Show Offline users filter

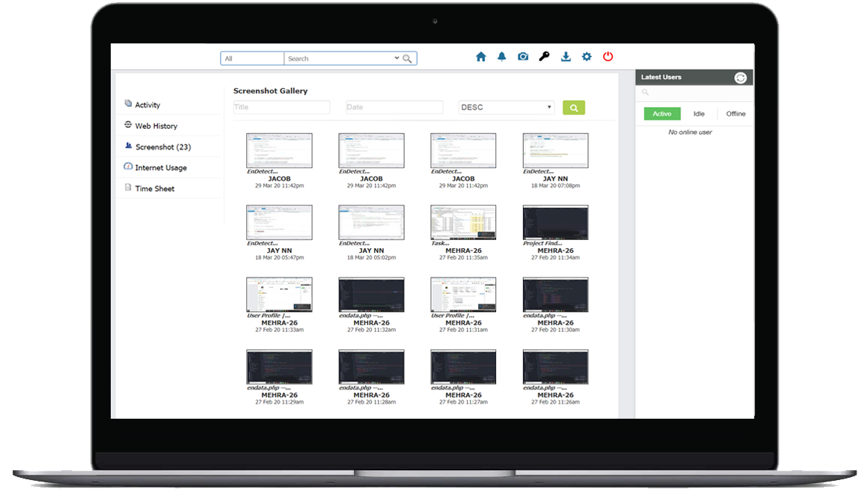[736, 114]
